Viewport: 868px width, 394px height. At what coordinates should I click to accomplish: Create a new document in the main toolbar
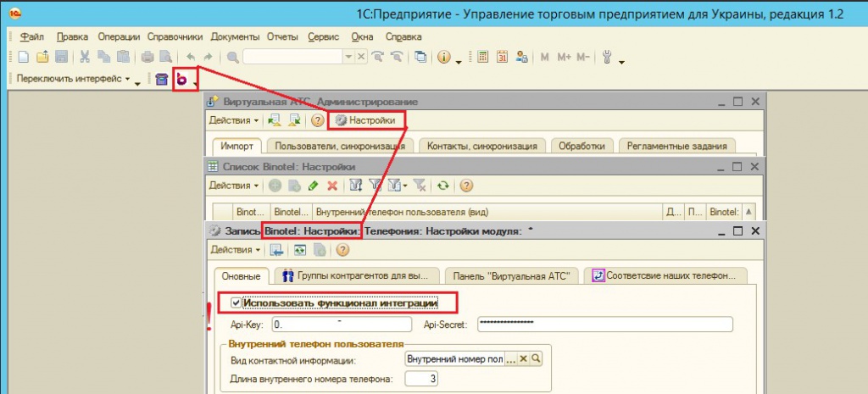coord(23,57)
